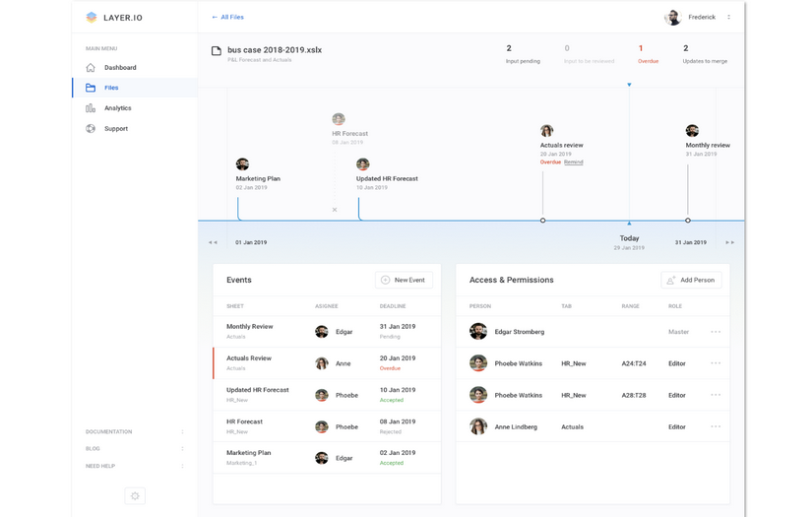
Task: Click Edgar Stromberg's avatar in permissions
Action: click(x=478, y=332)
